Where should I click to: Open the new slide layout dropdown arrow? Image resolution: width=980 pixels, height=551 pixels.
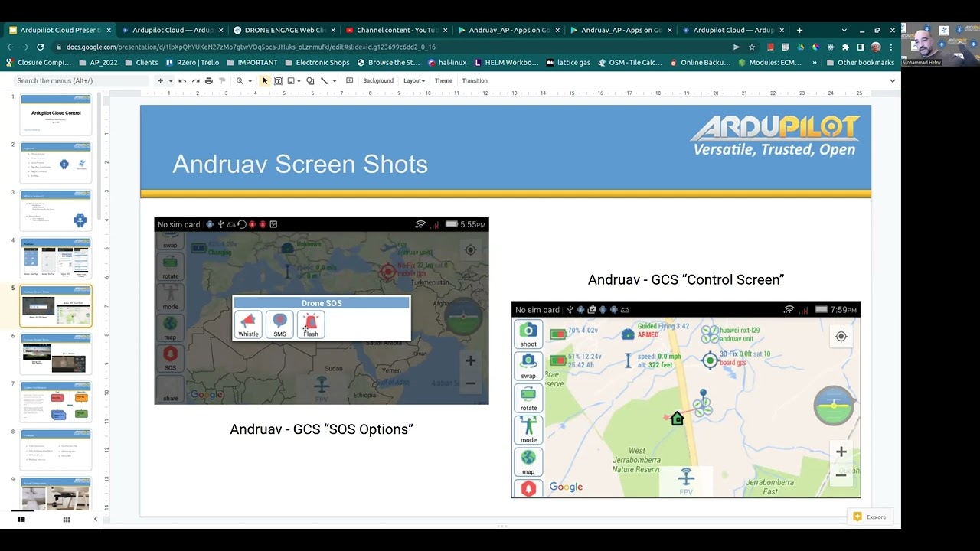170,80
